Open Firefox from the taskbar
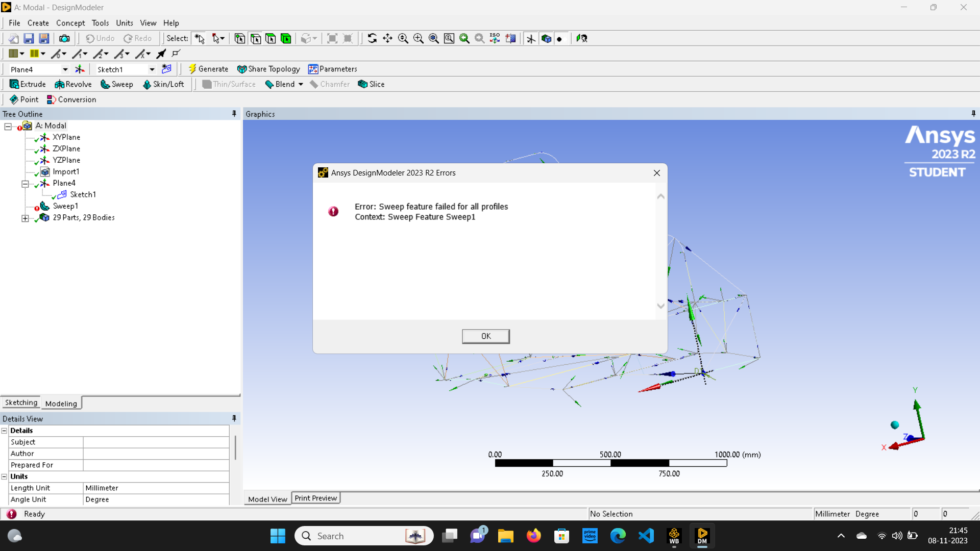This screenshot has width=980, height=551. coord(533,536)
